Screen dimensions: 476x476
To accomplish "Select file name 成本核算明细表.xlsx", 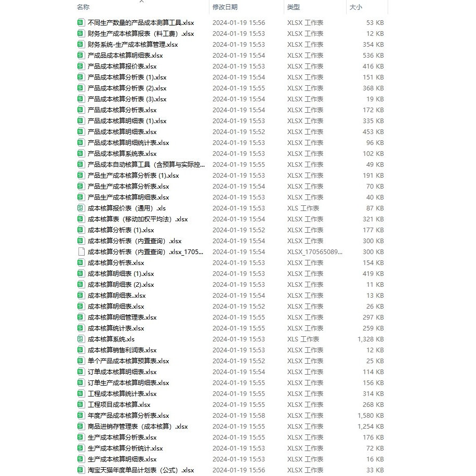I will click(x=116, y=306).
